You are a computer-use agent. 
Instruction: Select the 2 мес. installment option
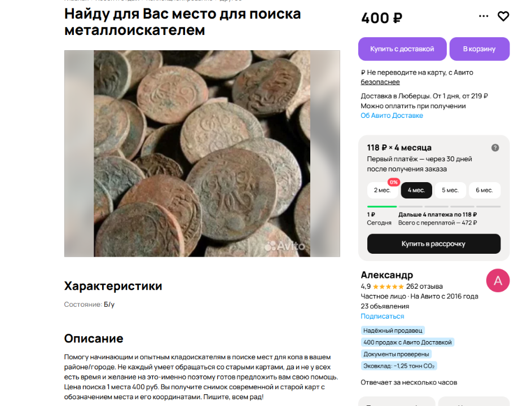tap(382, 190)
